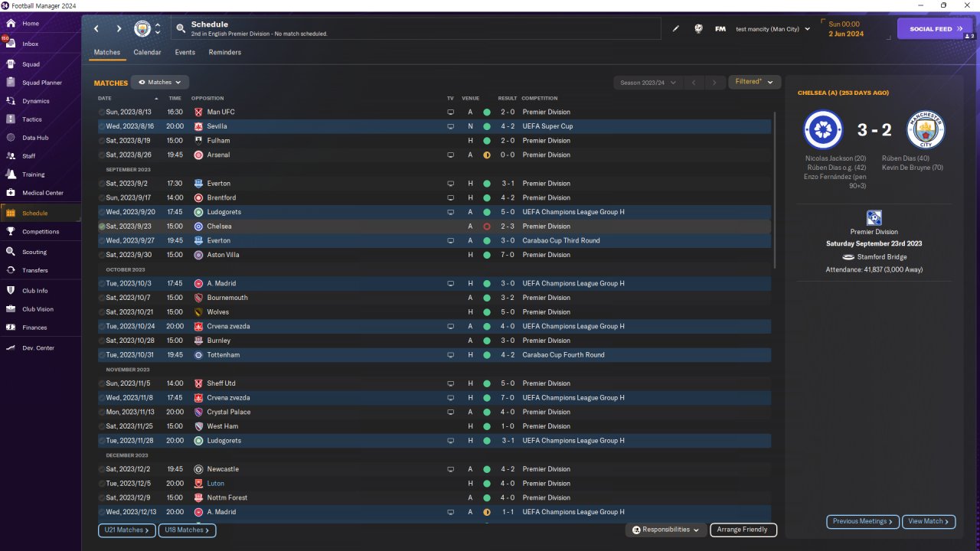This screenshot has width=980, height=551.
Task: Click the date display Sun 00:00 2 Jun 2024
Action: tap(846, 29)
